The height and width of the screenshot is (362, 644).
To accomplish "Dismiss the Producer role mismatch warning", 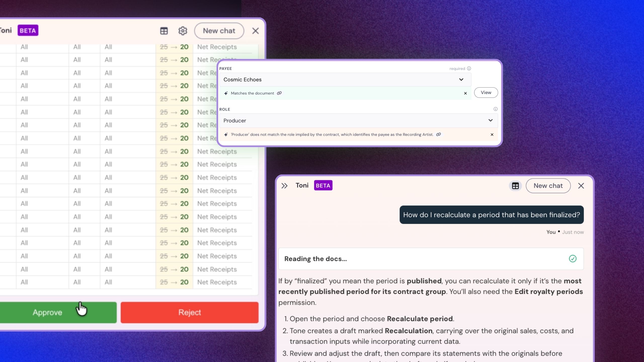I will tap(492, 134).
